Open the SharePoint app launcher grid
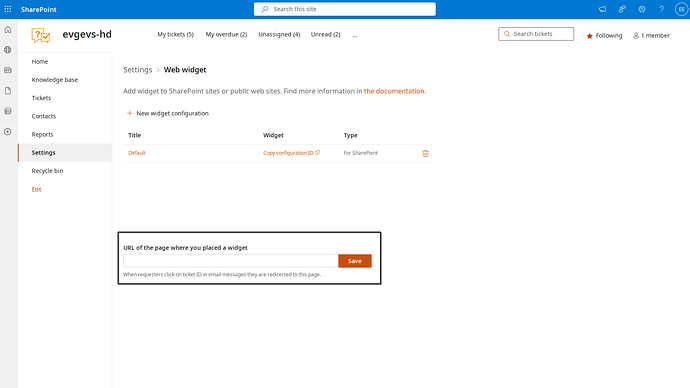The width and height of the screenshot is (690, 388). 8,9
